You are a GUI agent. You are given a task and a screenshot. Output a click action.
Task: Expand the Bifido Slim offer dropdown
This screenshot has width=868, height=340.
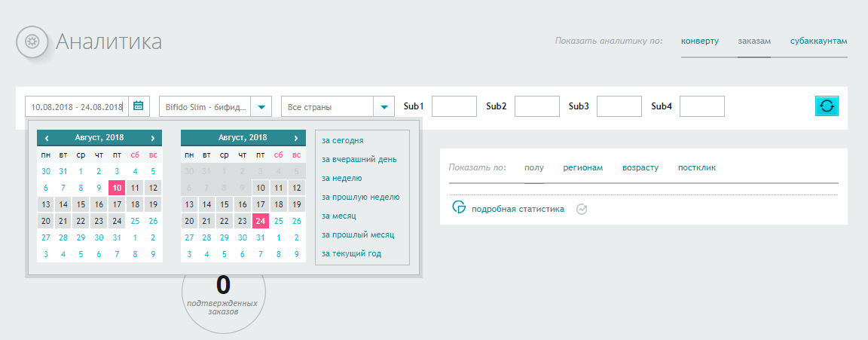pos(261,107)
